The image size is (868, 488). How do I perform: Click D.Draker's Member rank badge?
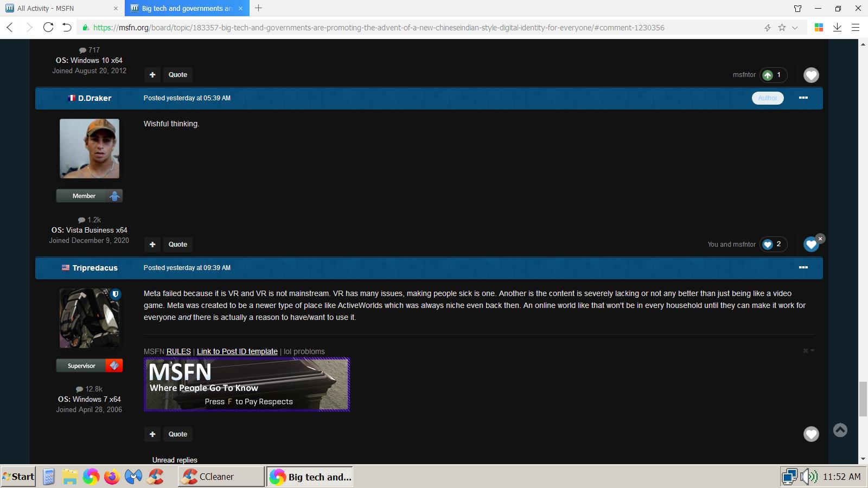(90, 196)
